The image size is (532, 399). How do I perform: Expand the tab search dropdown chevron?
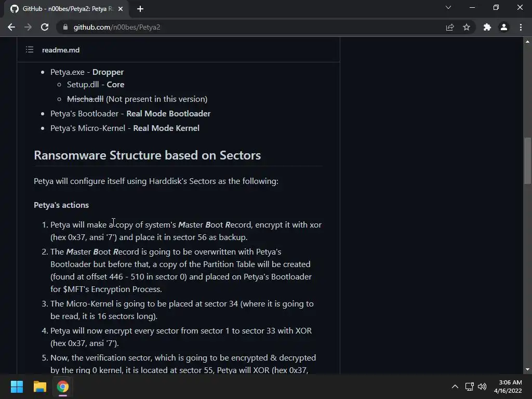448,7
